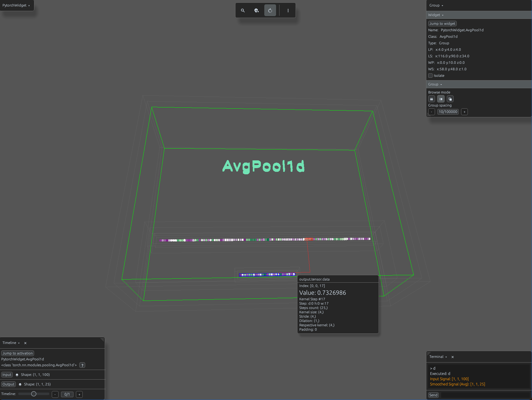Close the Terminal panel
Image resolution: width=532 pixels, height=400 pixels.
point(453,357)
